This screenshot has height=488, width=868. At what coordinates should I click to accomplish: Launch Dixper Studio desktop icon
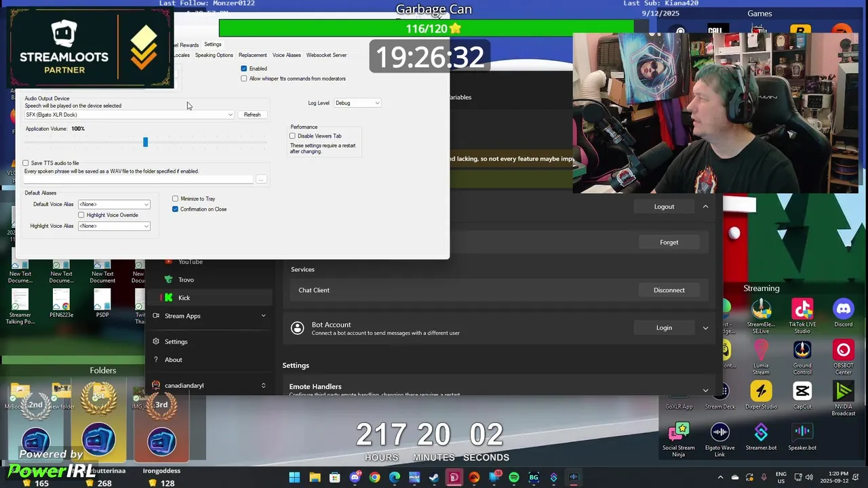pyautogui.click(x=761, y=396)
